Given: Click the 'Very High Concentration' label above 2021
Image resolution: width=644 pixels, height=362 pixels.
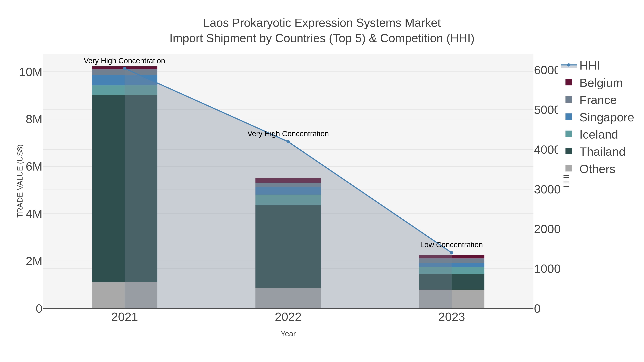Looking at the screenshot, I should [x=124, y=61].
